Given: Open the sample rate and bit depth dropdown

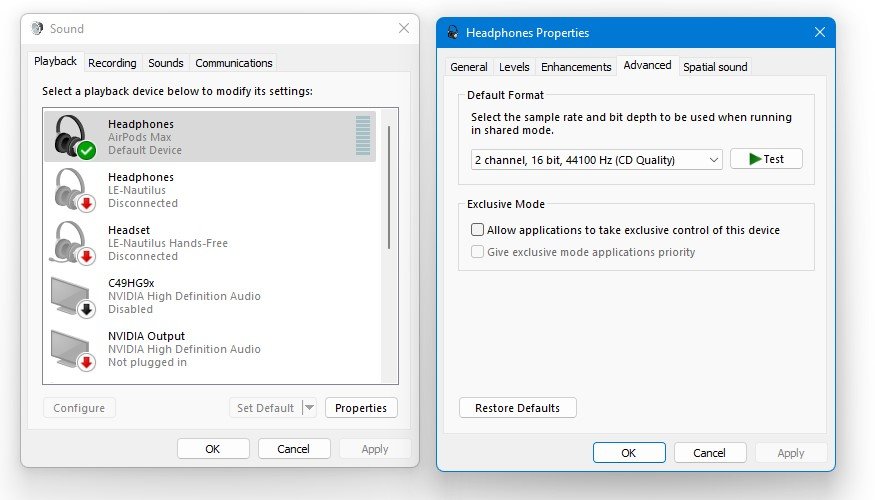Looking at the screenshot, I should click(597, 160).
